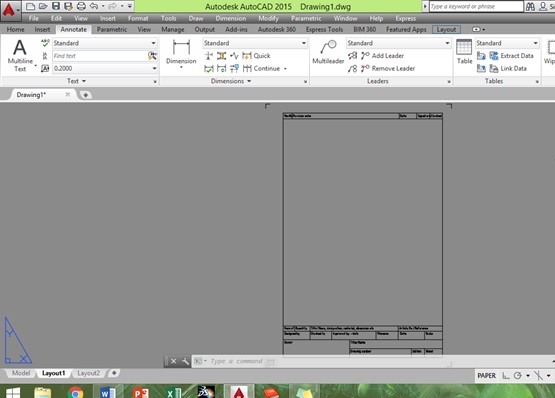Click the Open file icon in quick access toolbar
The image size is (555, 398).
click(43, 6)
